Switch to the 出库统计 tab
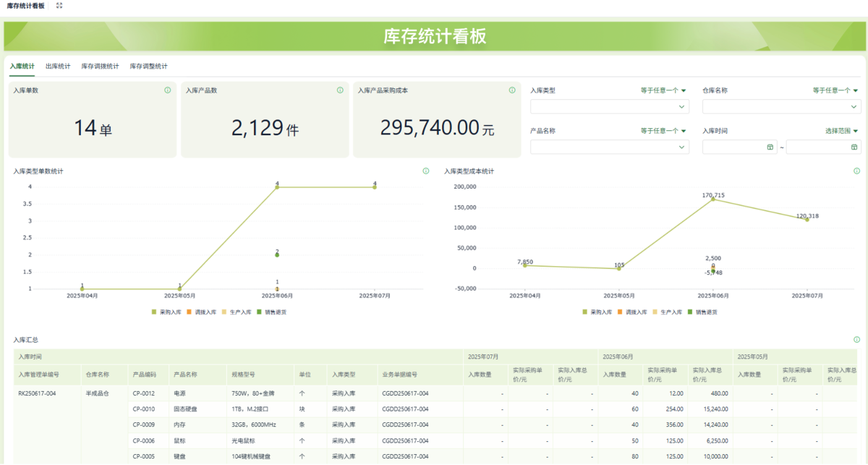This screenshot has height=465, width=868. tap(58, 67)
